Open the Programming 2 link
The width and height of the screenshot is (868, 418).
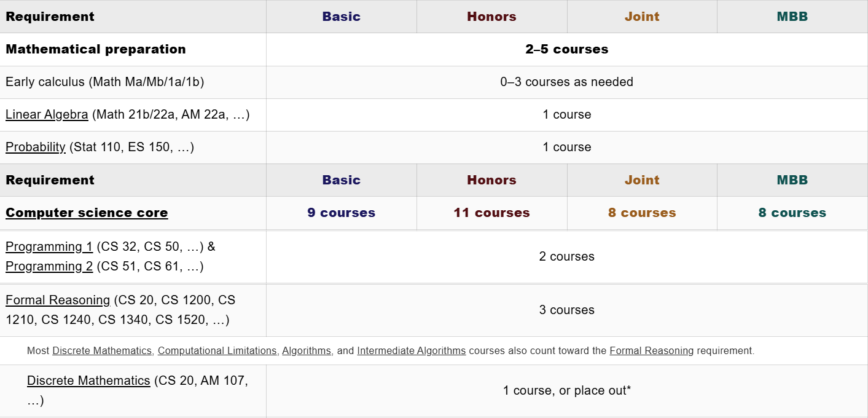(49, 267)
